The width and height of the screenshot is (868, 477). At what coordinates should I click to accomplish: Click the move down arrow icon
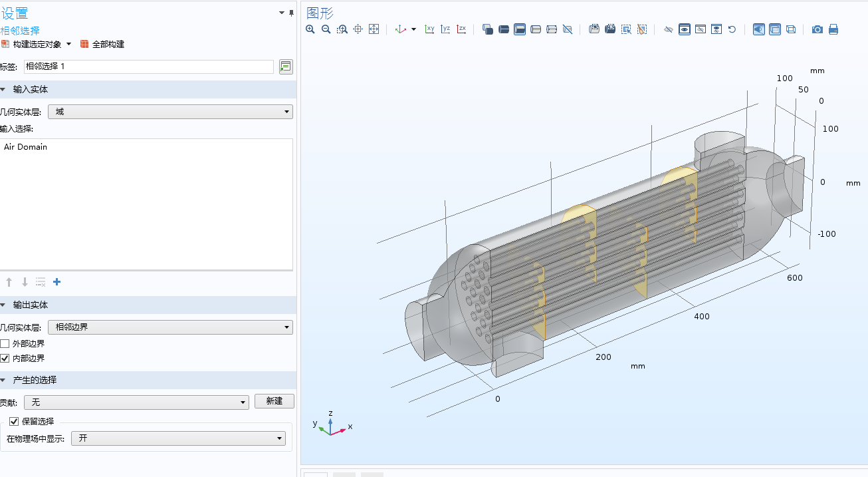25,282
